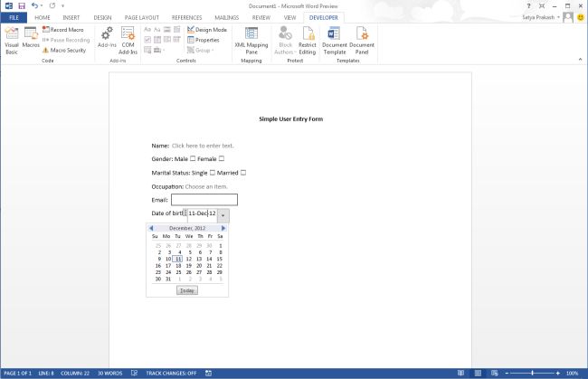Viewport: 588px width, 379px height.
Task: Toggle Design Mode in Controls group
Action: [207, 29]
